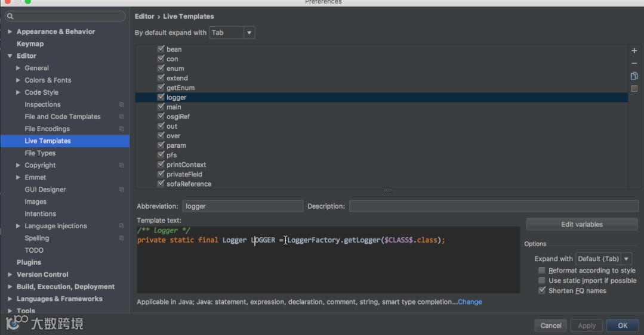Open the default expand with Tab dropdown
Viewport: 644px width, 335px height.
click(232, 33)
